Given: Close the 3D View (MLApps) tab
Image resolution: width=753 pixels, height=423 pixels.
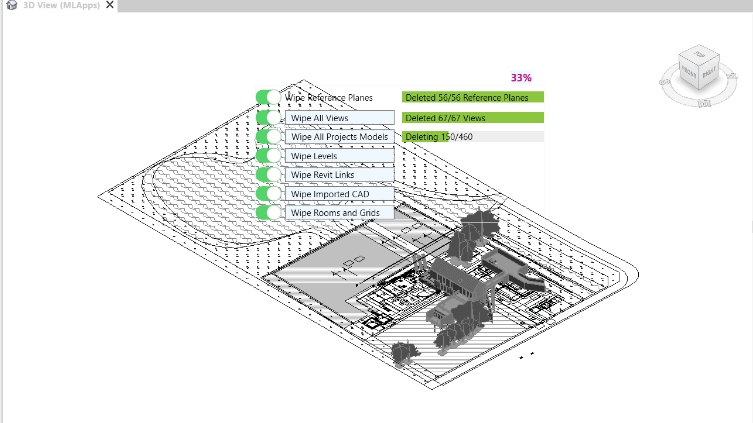Looking at the screenshot, I should click(x=110, y=6).
